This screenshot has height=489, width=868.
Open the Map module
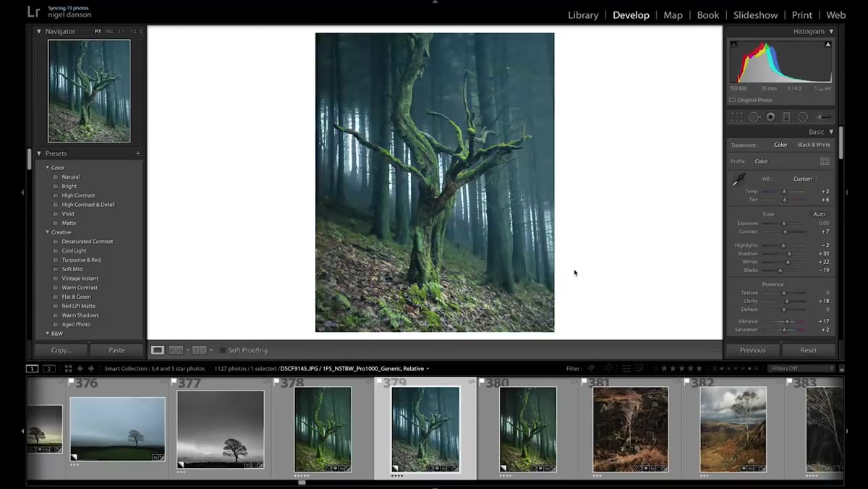pyautogui.click(x=673, y=14)
